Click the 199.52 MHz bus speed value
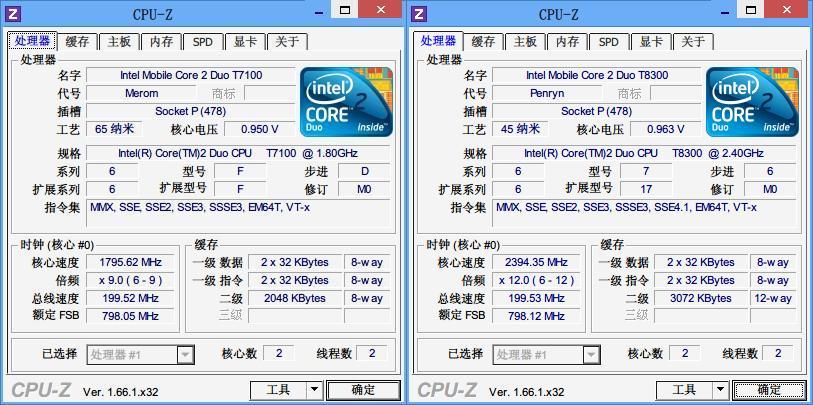This screenshot has width=813, height=405. (130, 298)
